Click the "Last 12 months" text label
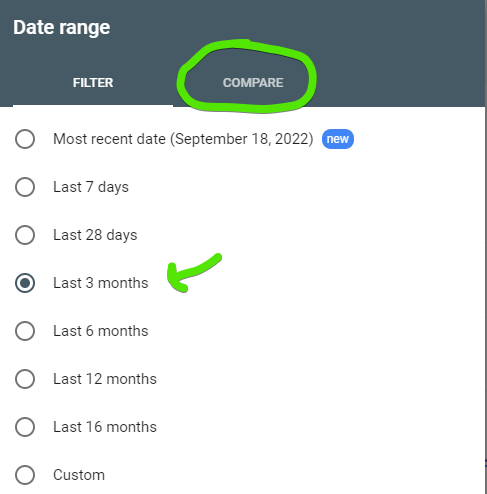The width and height of the screenshot is (487, 494). tap(105, 379)
